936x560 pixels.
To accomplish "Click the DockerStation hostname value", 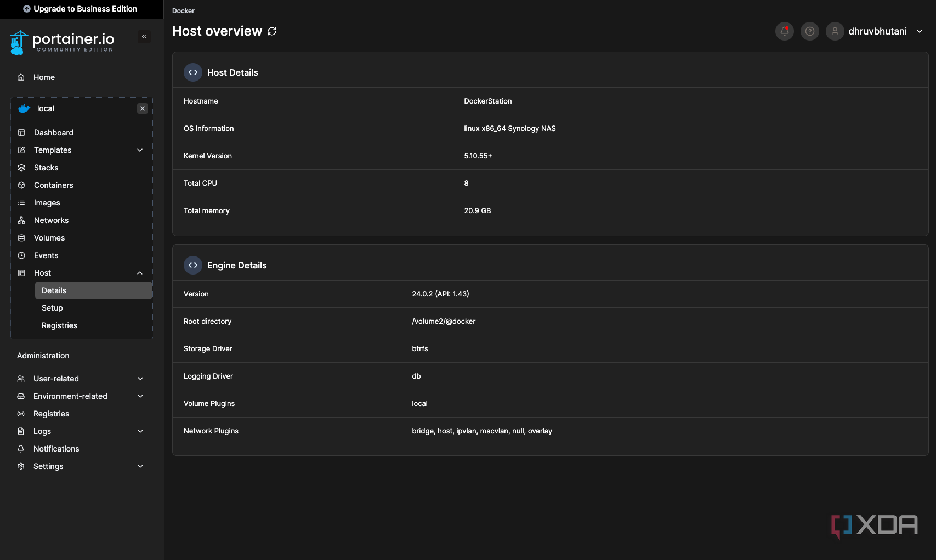I will click(487, 101).
